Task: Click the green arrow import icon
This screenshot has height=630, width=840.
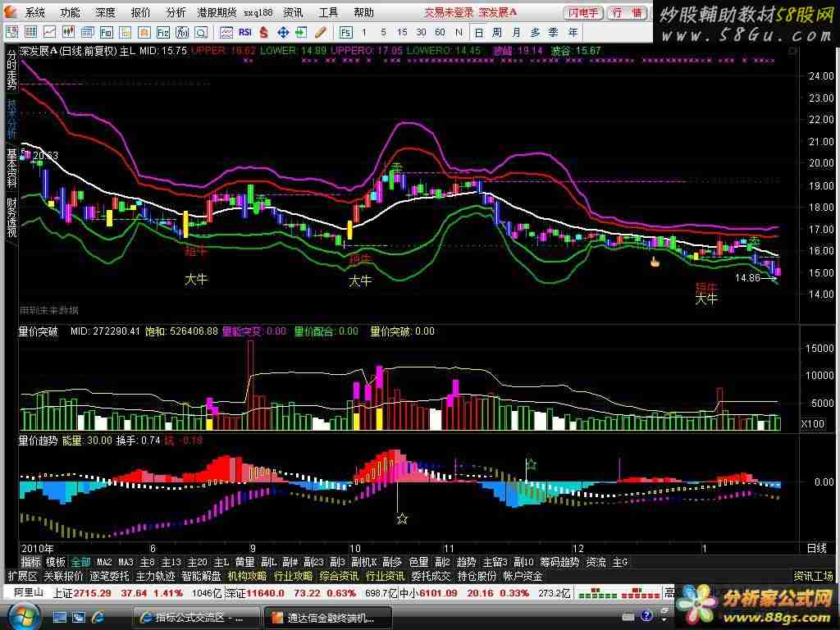Action: click(302, 33)
